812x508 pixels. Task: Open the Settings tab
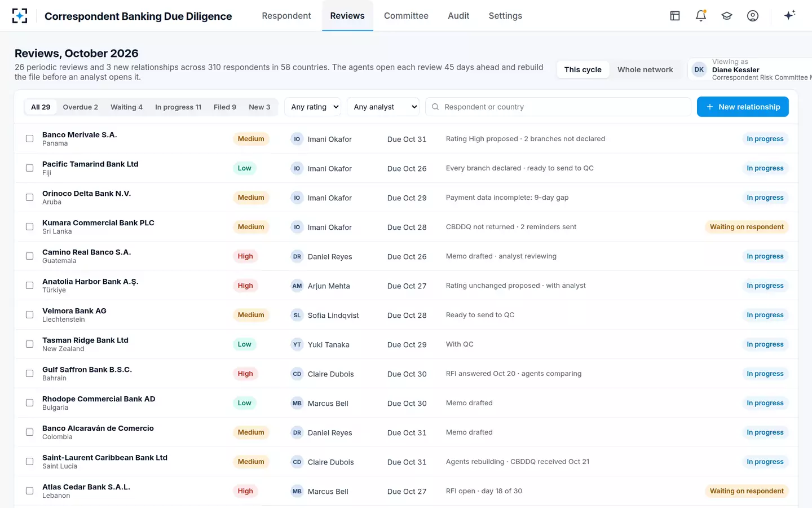pos(505,16)
